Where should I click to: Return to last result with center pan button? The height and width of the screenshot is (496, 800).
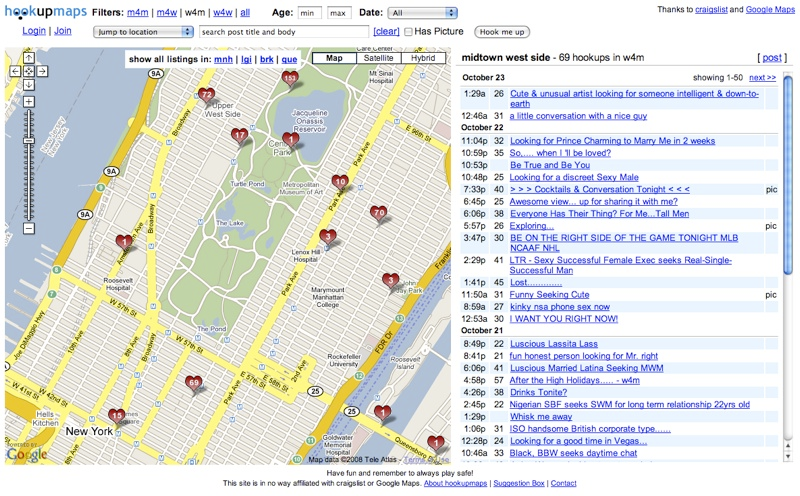coord(29,71)
